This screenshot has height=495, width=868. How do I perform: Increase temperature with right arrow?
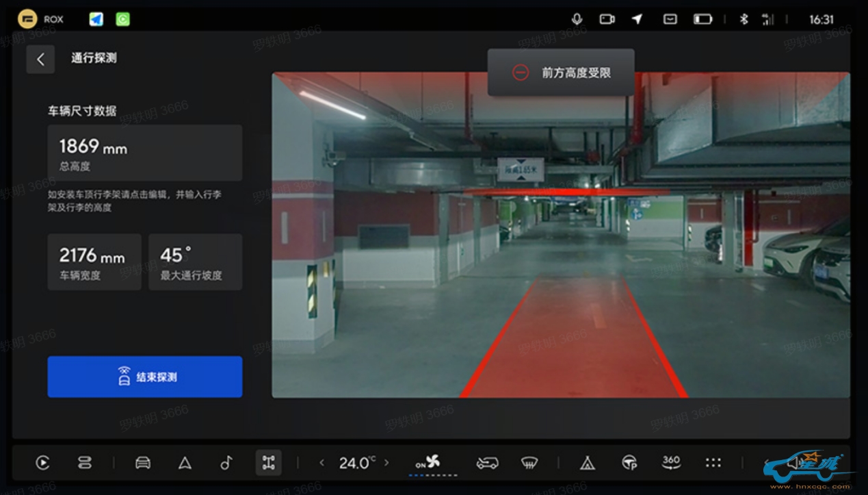click(386, 463)
